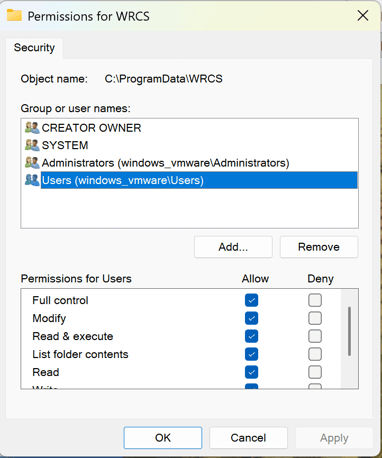This screenshot has width=382, height=458.
Task: Click the Users group icon
Action: point(32,180)
